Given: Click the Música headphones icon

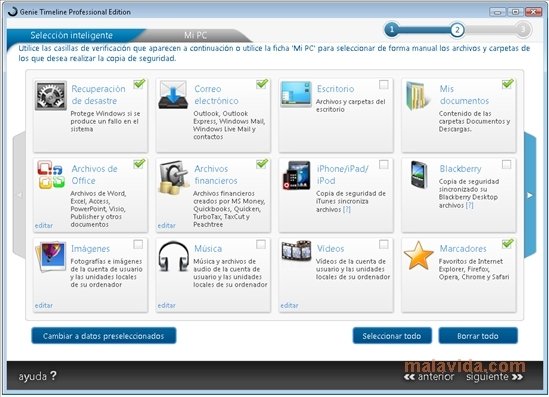Looking at the screenshot, I should pyautogui.click(x=173, y=256).
